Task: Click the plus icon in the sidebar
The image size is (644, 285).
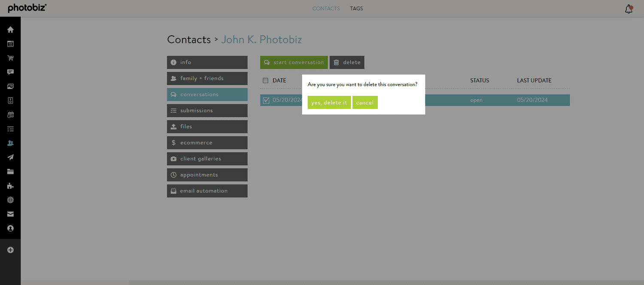Action: [x=10, y=250]
